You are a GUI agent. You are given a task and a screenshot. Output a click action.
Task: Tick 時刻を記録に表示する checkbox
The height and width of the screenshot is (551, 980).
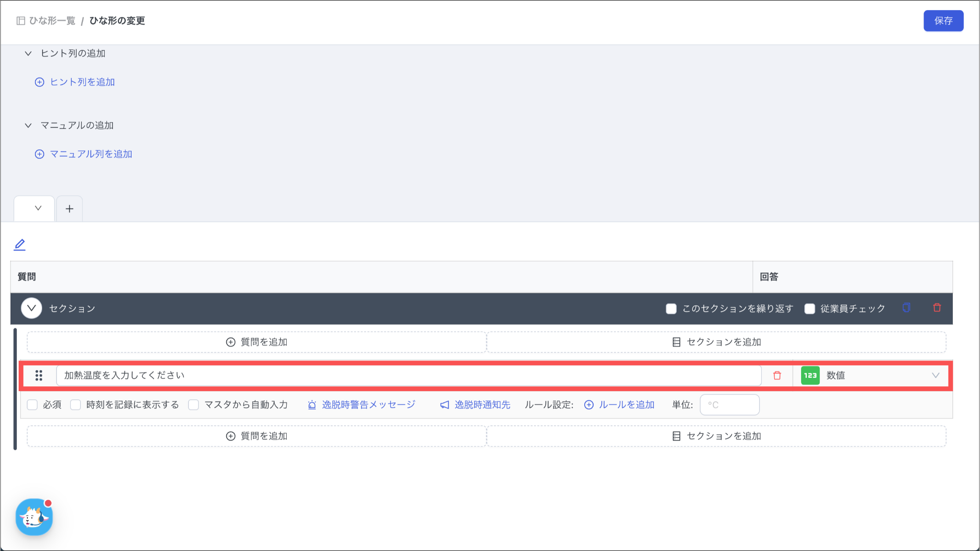(x=76, y=405)
